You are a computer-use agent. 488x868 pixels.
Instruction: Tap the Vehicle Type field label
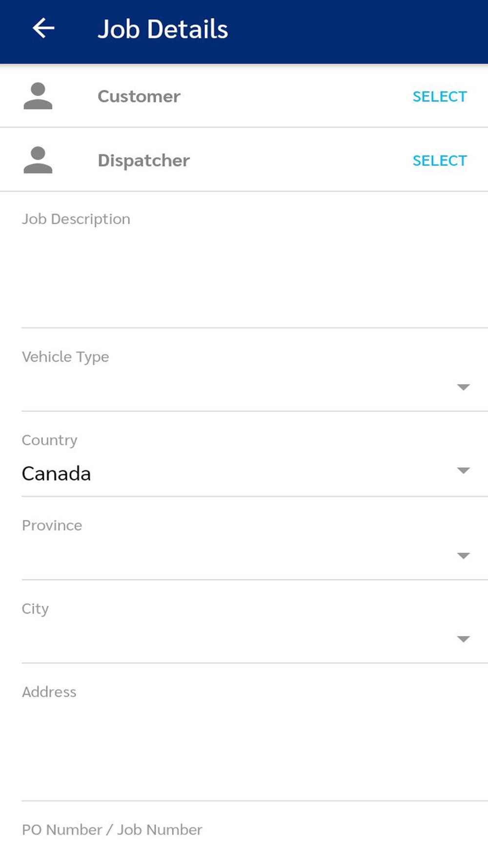pyautogui.click(x=65, y=357)
